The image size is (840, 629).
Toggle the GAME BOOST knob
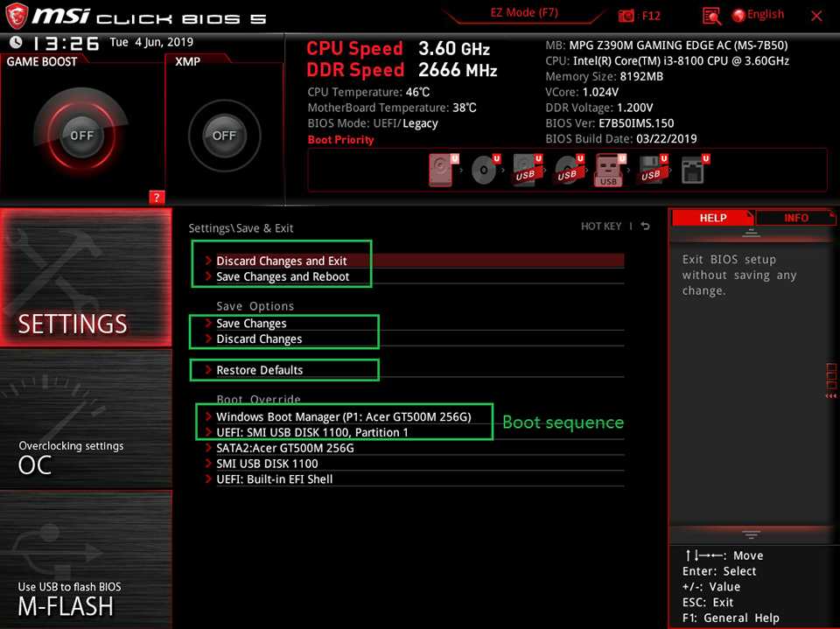(81, 136)
